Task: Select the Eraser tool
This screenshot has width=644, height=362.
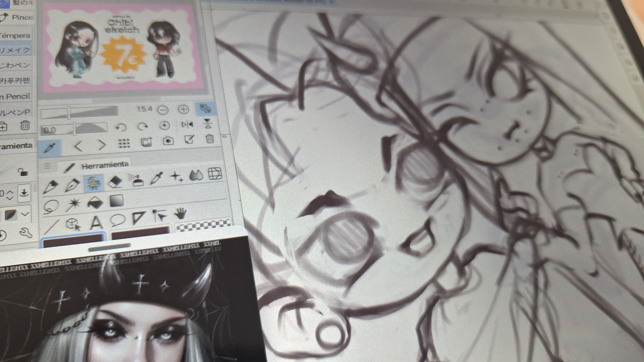Action: 115,182
